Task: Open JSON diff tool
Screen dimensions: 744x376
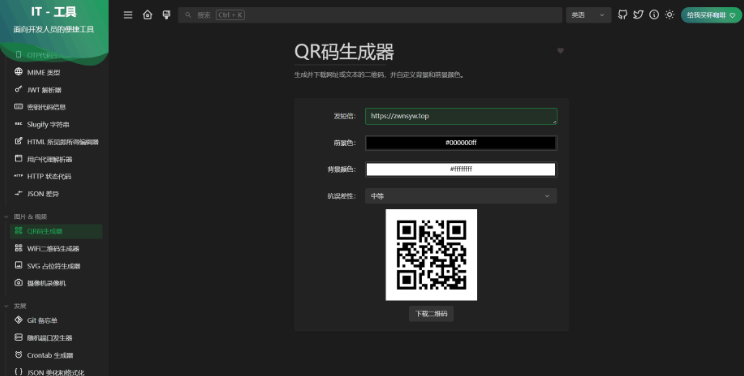Action: 56,194
